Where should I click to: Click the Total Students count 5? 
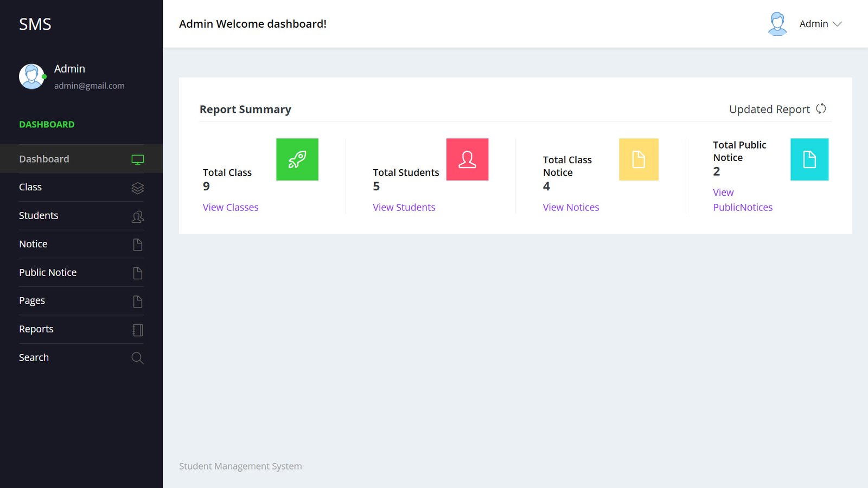[376, 186]
